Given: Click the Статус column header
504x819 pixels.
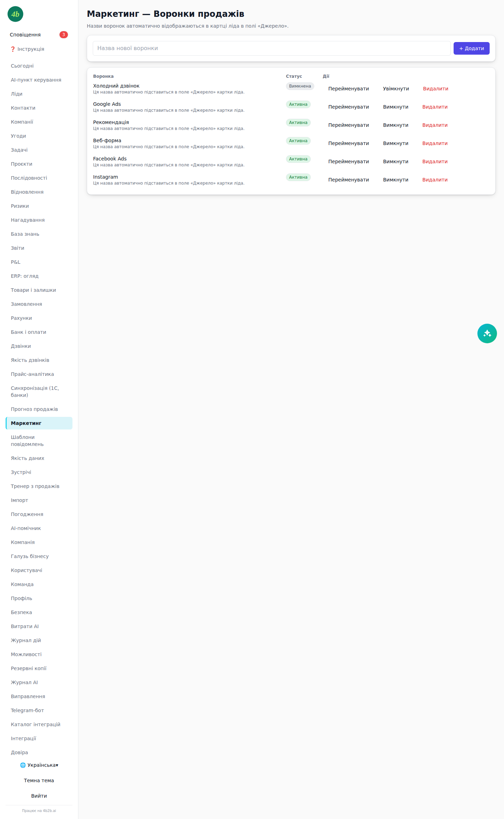Looking at the screenshot, I should pyautogui.click(x=294, y=76).
